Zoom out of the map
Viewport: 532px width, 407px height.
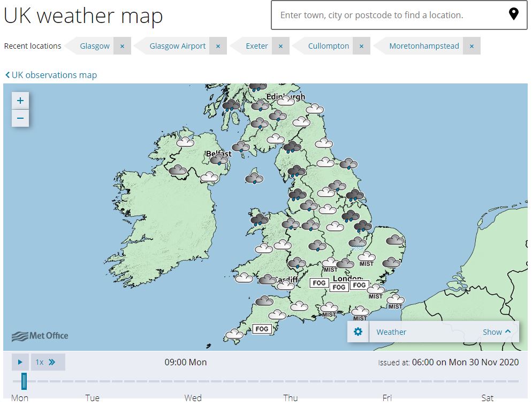point(20,118)
